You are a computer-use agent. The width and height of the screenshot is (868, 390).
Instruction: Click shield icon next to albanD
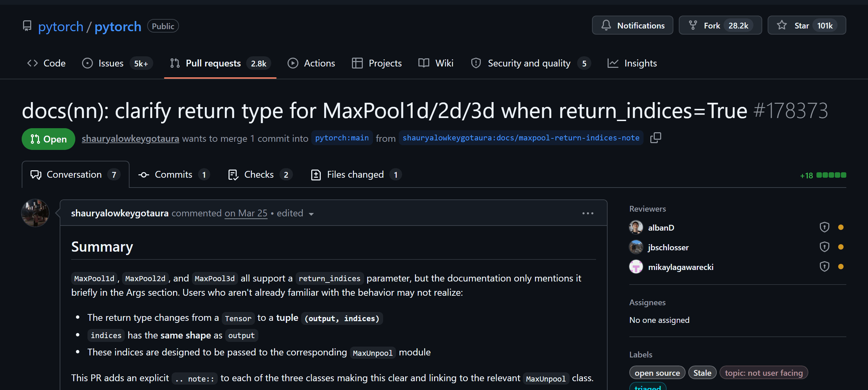824,227
